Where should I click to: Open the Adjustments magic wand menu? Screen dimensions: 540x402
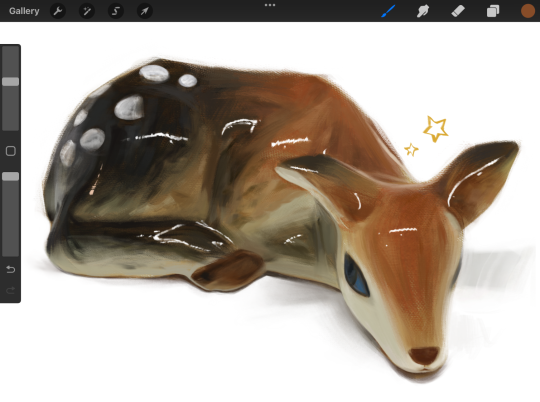[87, 11]
